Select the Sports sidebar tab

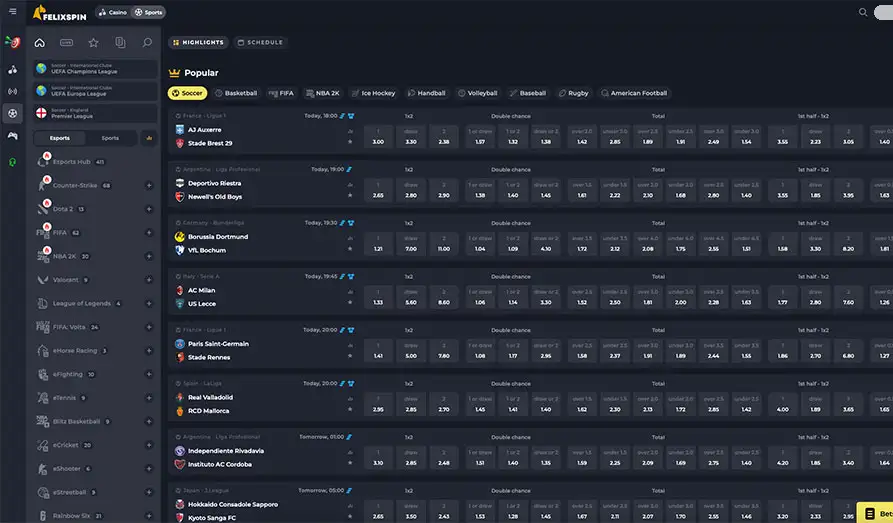tap(110, 138)
